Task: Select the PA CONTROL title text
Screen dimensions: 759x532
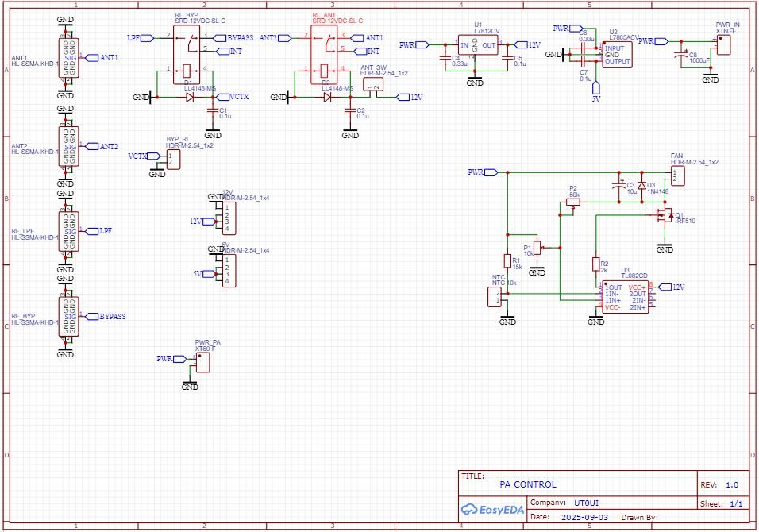Action: point(528,484)
